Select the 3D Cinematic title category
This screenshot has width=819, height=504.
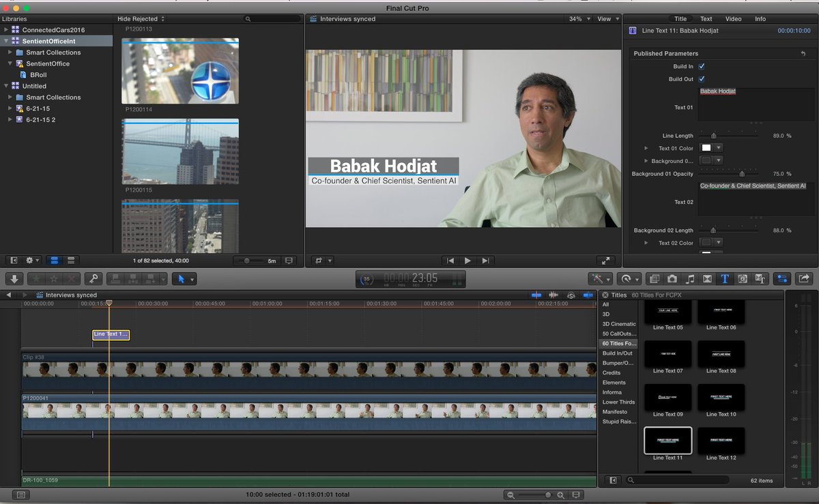coord(618,324)
